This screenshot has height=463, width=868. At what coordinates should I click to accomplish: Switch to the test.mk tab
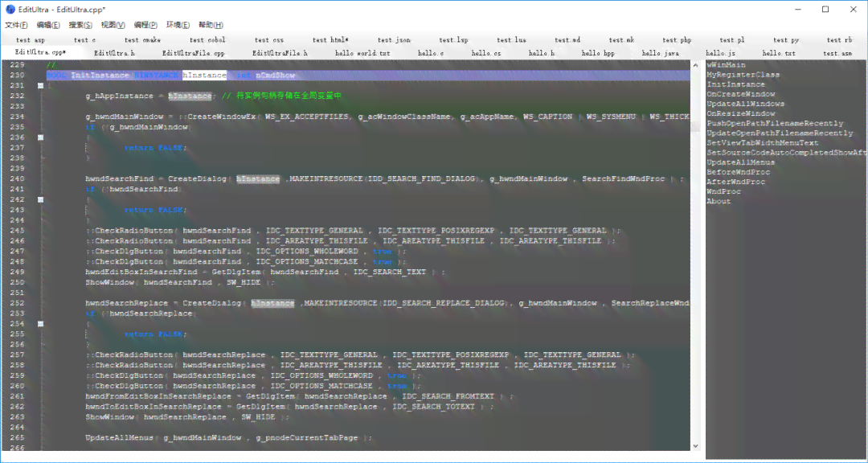pos(621,40)
